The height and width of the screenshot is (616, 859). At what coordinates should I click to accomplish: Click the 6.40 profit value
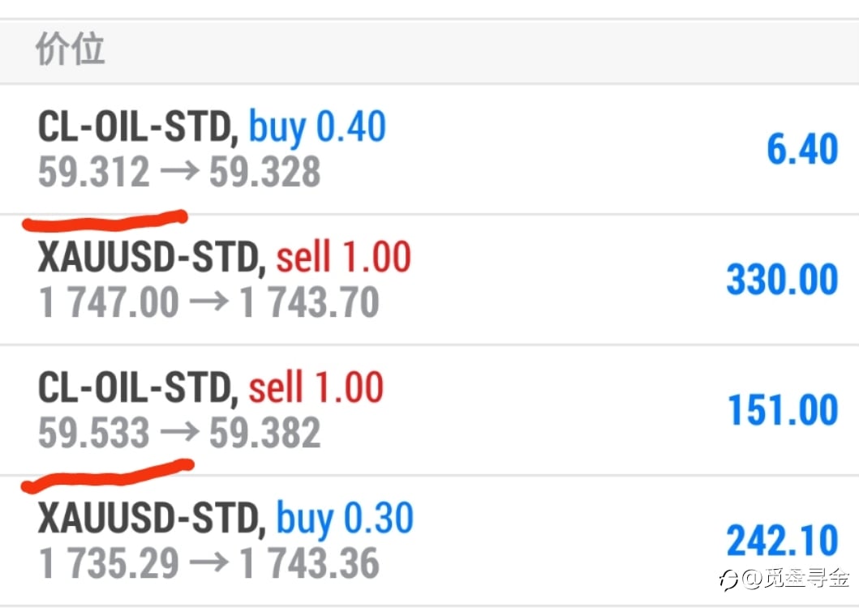point(802,149)
